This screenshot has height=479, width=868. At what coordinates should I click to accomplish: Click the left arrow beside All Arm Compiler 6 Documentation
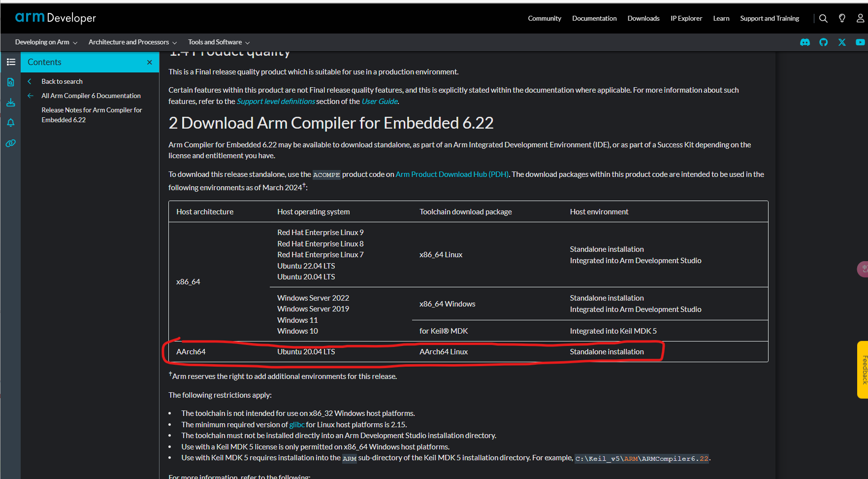(31, 96)
